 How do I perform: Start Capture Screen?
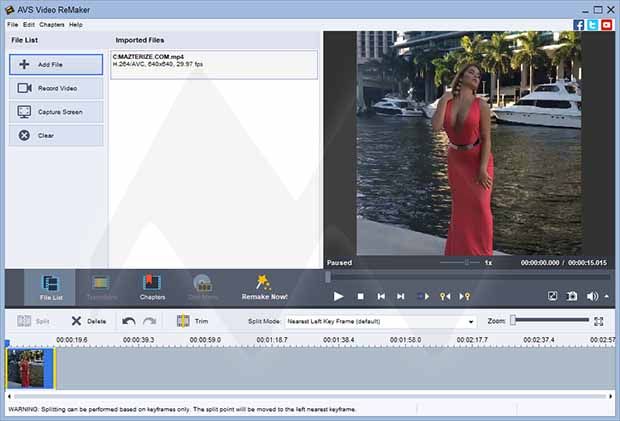tap(56, 112)
